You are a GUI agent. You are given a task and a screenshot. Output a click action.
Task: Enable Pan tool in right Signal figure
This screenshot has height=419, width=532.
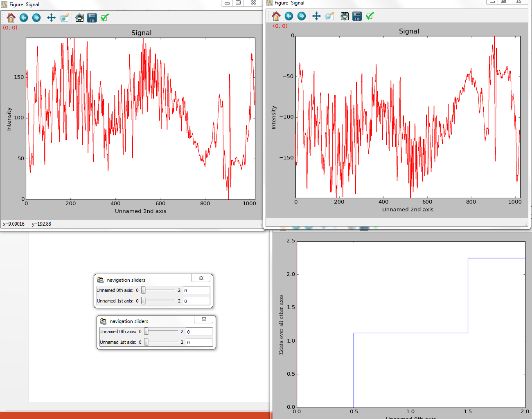point(316,16)
